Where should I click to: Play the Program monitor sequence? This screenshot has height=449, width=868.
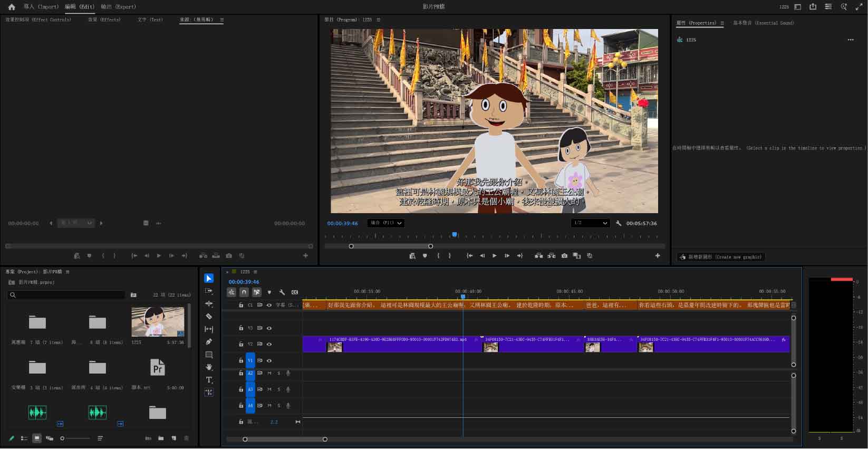pos(494,256)
